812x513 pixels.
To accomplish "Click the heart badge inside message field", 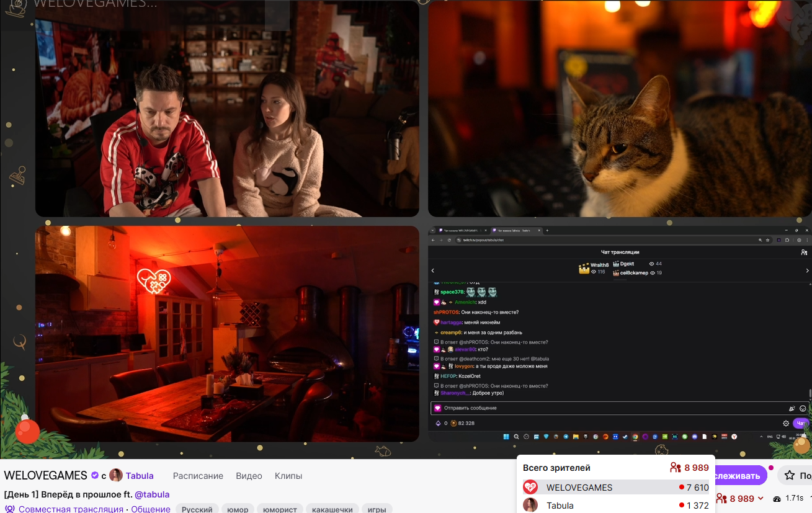I will pos(437,408).
